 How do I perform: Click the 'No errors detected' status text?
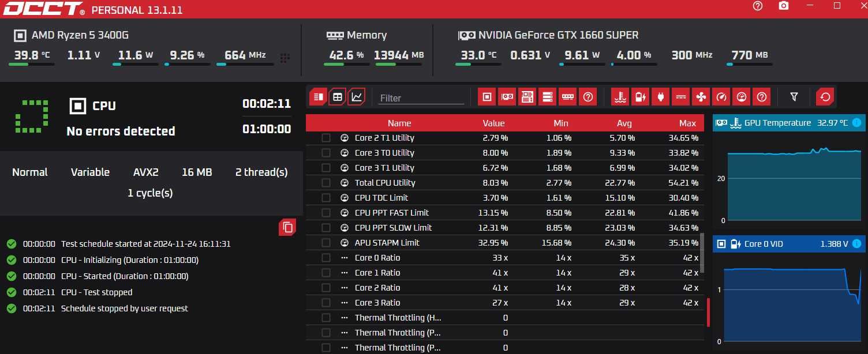(x=121, y=131)
